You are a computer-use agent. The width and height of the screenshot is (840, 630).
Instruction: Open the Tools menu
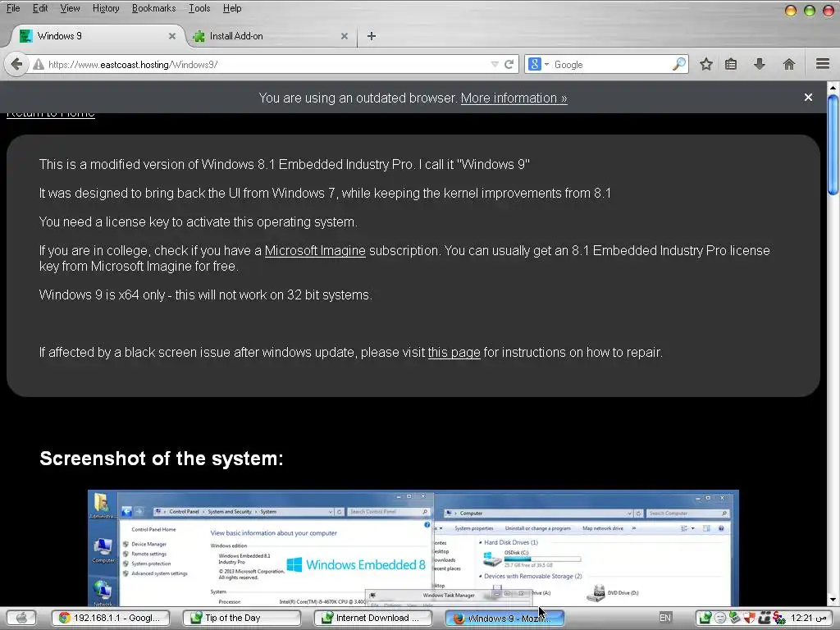pos(199,8)
